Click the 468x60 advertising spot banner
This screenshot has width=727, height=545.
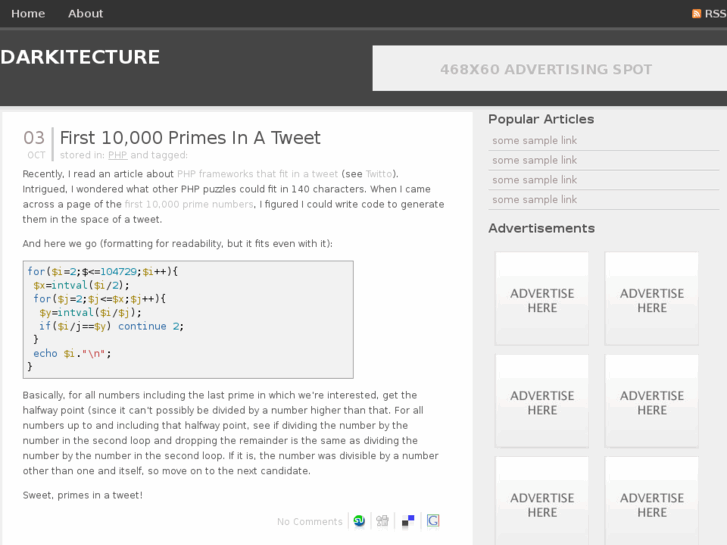546,69
